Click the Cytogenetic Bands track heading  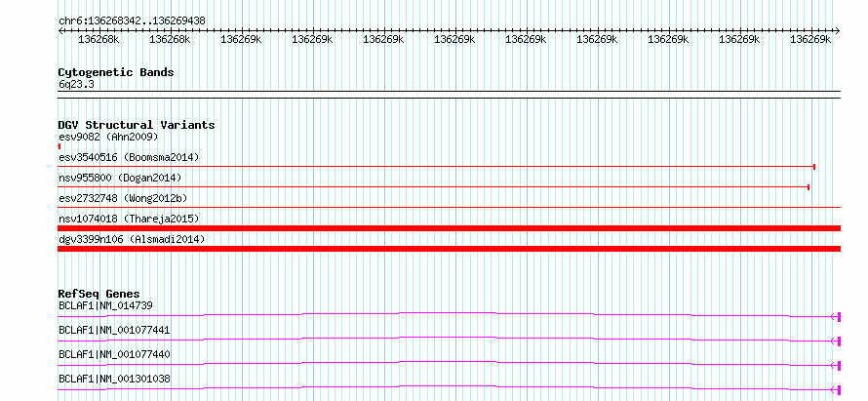[116, 72]
